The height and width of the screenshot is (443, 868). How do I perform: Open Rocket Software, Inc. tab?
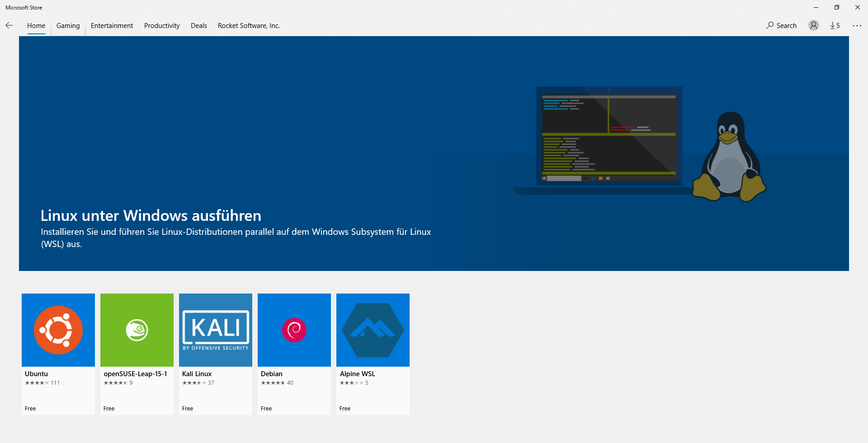(249, 26)
